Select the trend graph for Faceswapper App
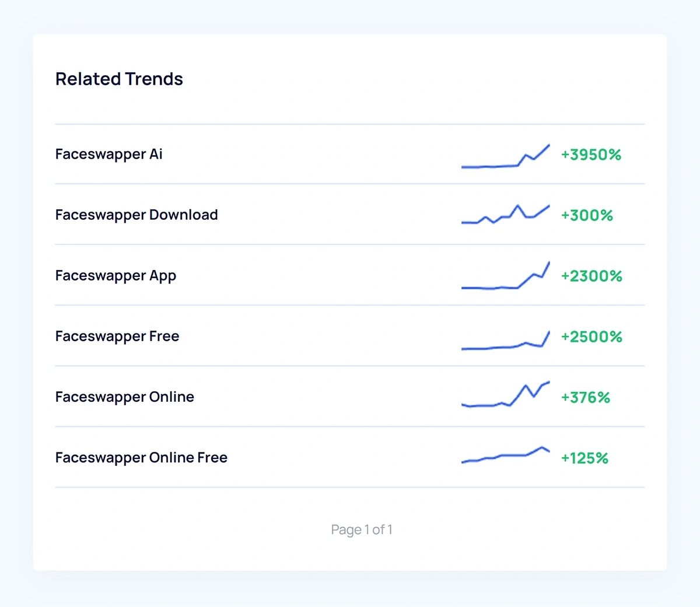Image resolution: width=700 pixels, height=607 pixels. (x=505, y=277)
